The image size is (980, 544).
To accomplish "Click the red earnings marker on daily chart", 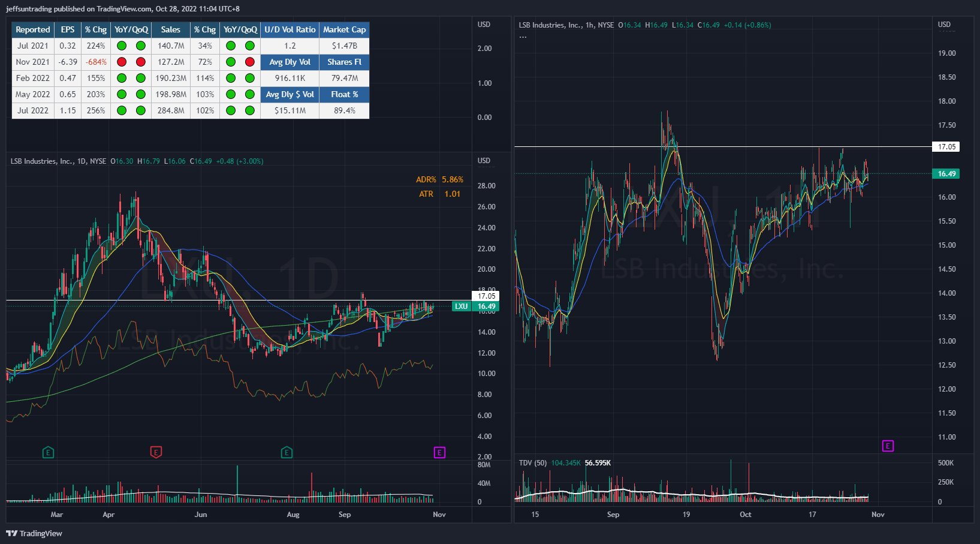I will [x=156, y=452].
